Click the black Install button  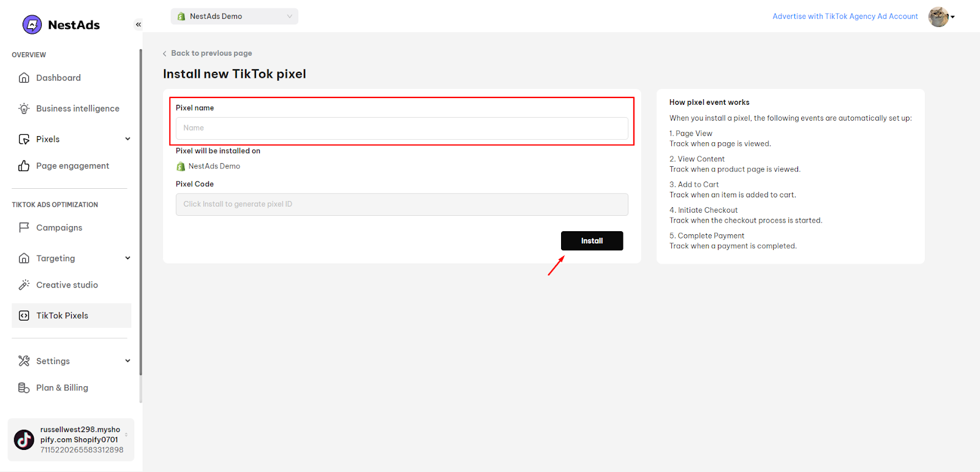coord(592,241)
